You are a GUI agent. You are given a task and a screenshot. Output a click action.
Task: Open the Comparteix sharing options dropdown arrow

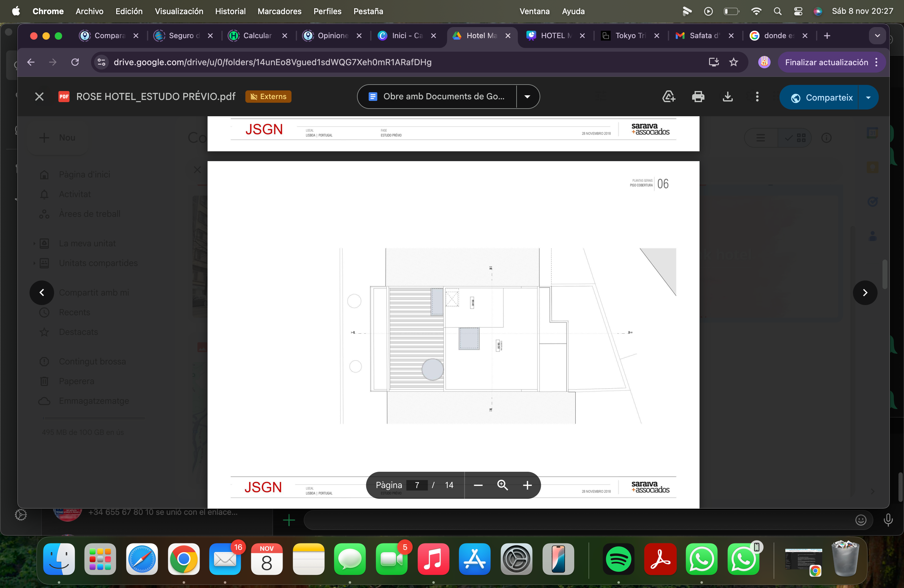coord(868,97)
